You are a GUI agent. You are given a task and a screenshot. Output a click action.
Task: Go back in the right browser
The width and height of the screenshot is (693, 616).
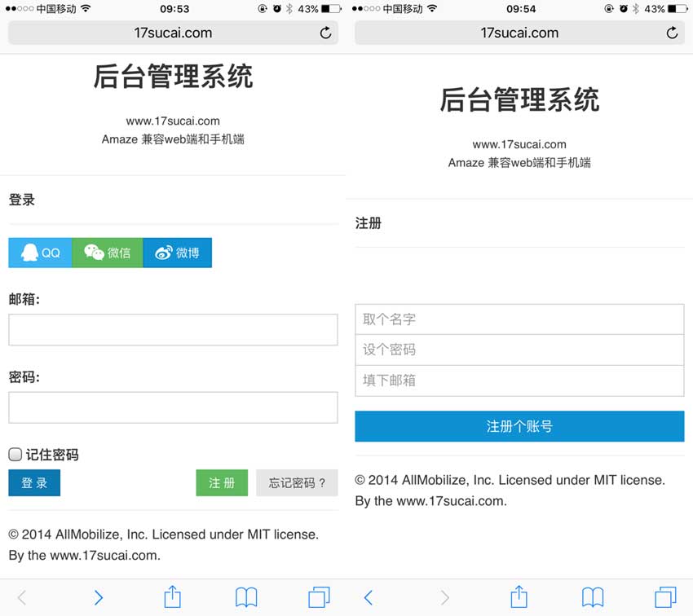pyautogui.click(x=369, y=597)
